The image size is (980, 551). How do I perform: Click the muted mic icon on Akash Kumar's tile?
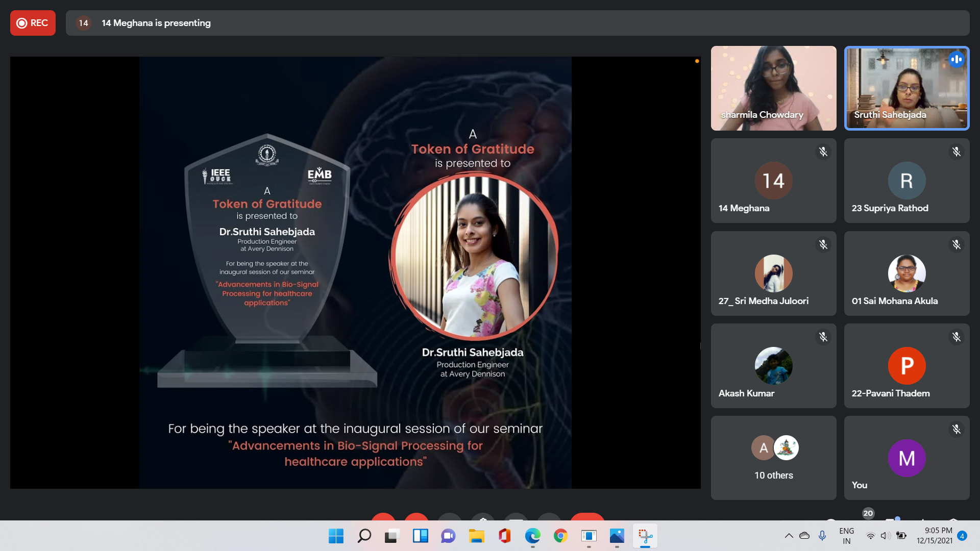823,337
